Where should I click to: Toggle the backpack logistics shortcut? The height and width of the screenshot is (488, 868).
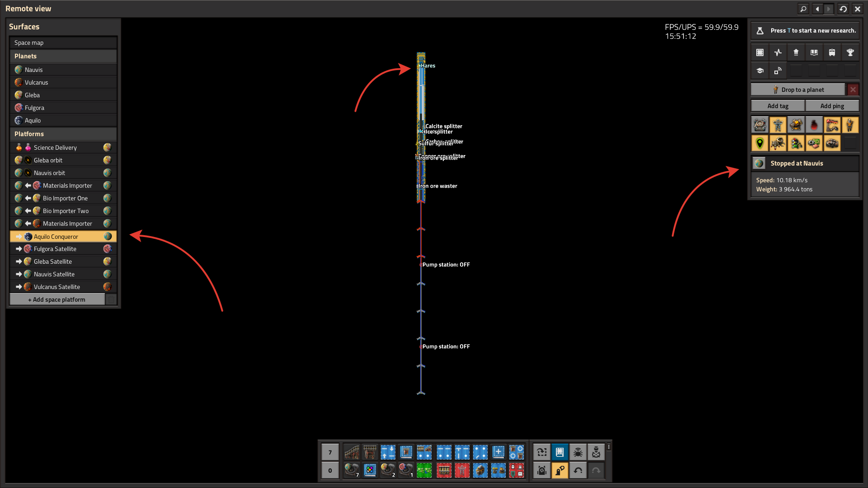(x=541, y=470)
